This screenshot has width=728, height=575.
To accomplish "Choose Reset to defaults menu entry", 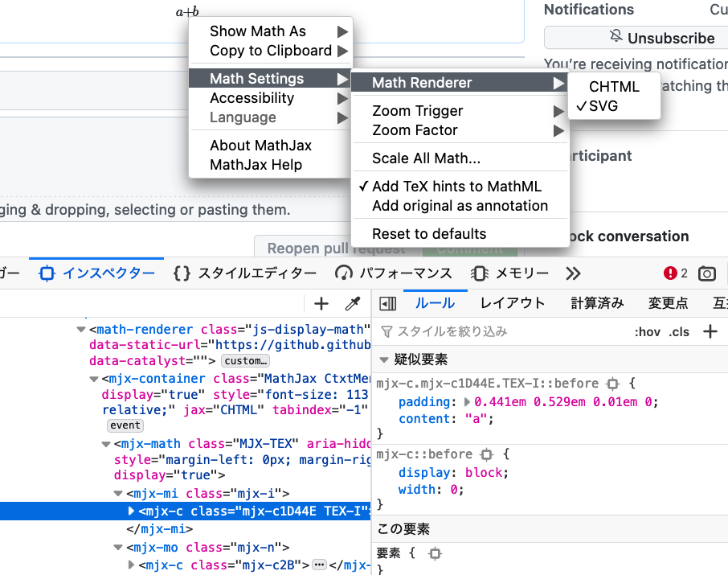I will [460, 234].
